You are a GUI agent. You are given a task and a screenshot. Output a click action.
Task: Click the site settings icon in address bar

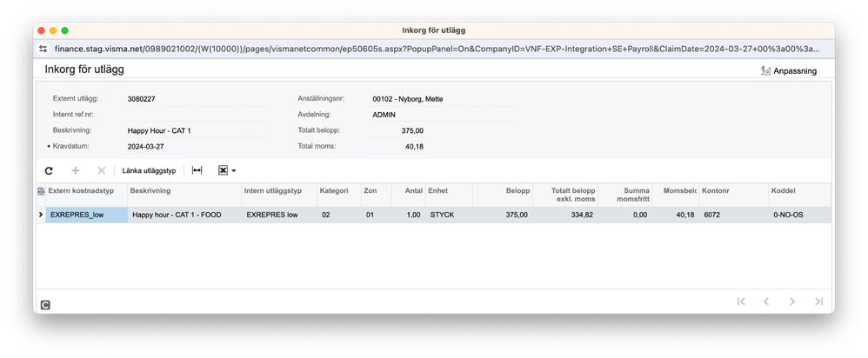tap(43, 49)
